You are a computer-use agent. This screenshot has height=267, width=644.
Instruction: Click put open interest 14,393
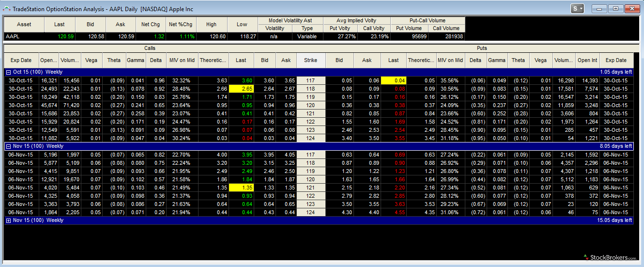[589, 80]
